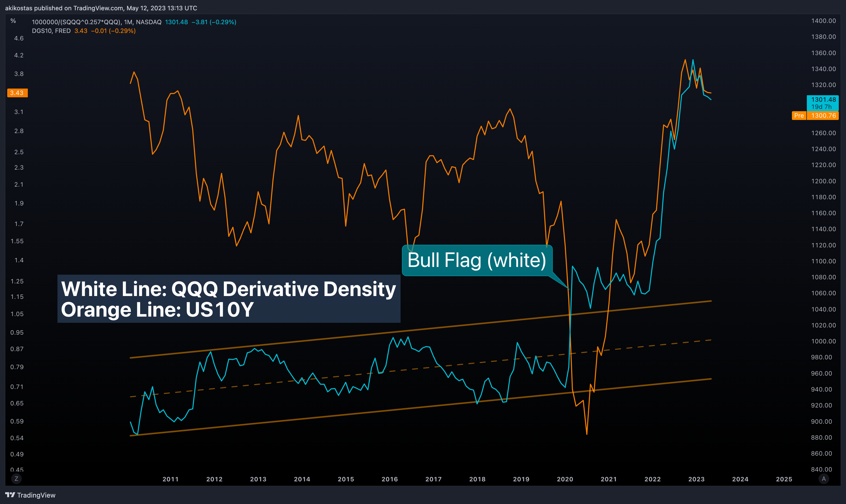Click the TradingView logo at the bottom
Screen dimensions: 846x504
click(30, 495)
